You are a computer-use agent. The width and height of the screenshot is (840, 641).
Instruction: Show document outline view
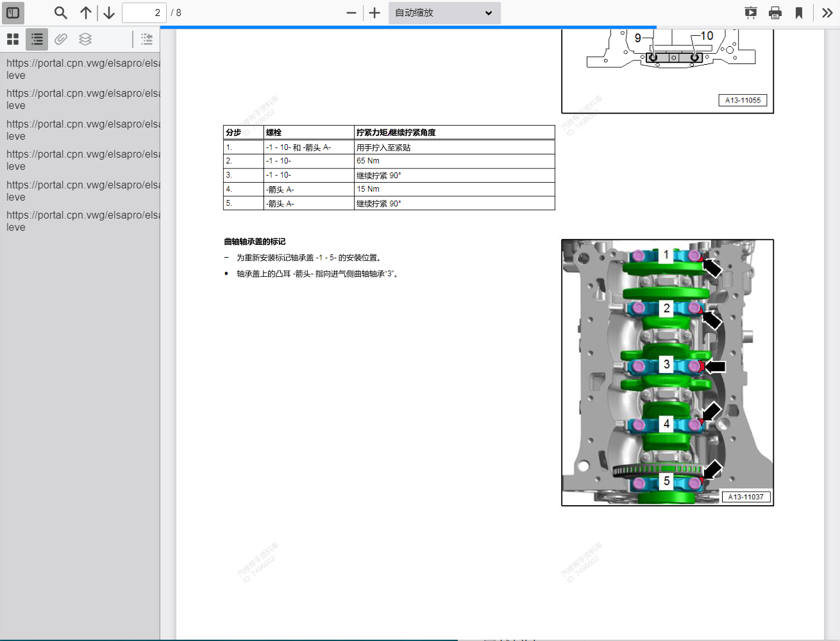point(37,39)
